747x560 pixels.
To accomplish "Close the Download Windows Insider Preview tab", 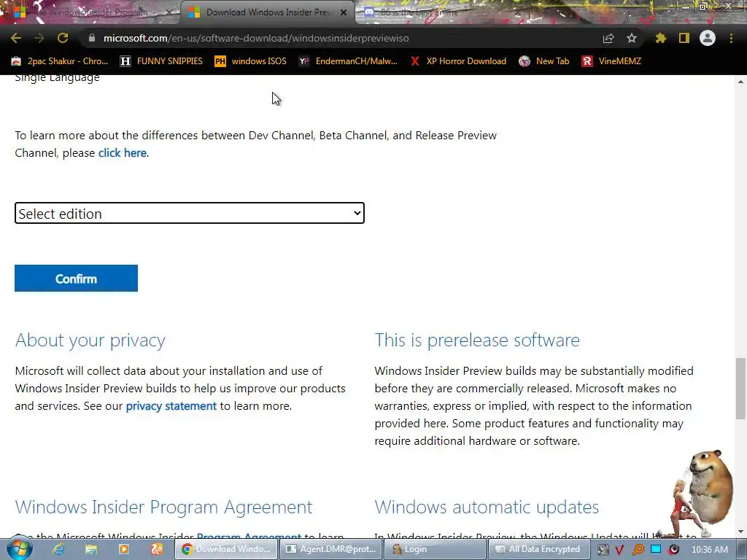I will point(344,12).
